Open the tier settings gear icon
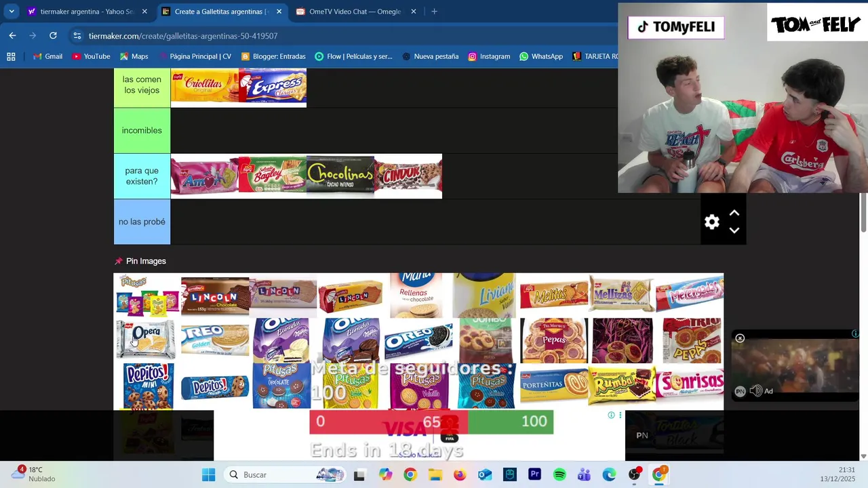This screenshot has height=488, width=868. (711, 222)
